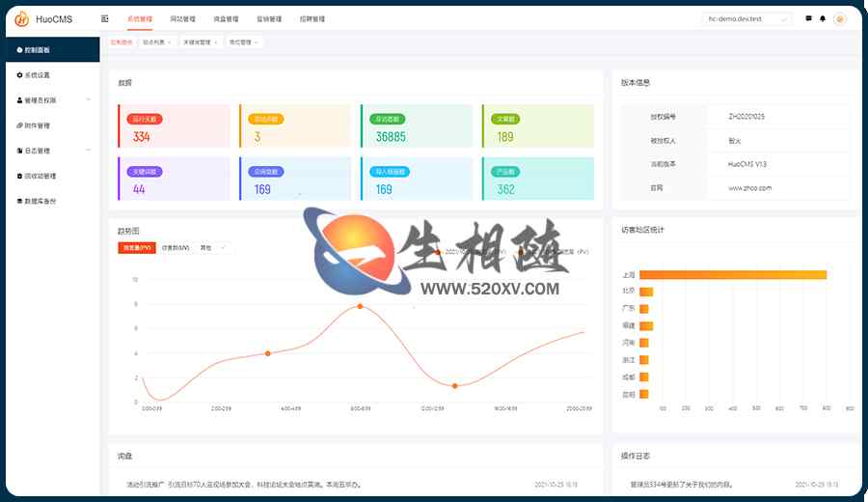Click the 回收站管理 icon in sidebar
Viewport: 868px width, 502px height.
[19, 177]
